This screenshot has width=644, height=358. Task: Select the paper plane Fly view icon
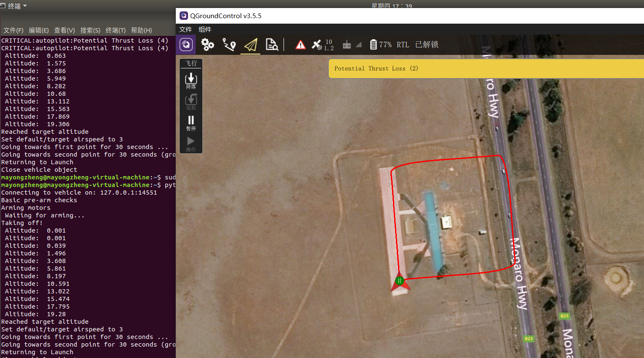pyautogui.click(x=250, y=44)
